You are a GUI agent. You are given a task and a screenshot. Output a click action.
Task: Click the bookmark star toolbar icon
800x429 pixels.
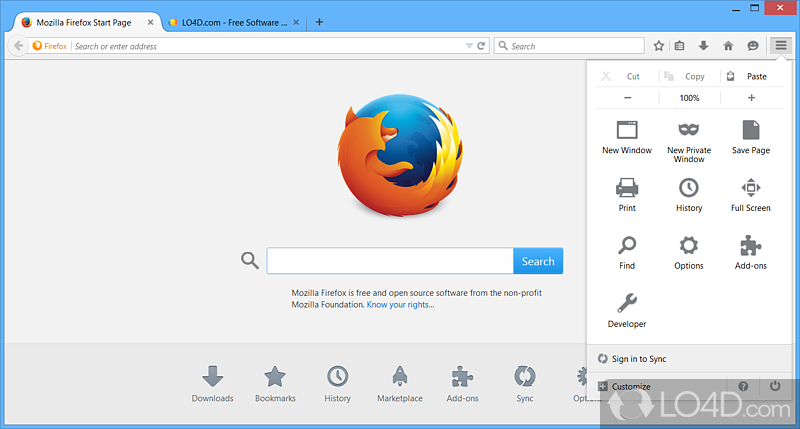(659, 46)
